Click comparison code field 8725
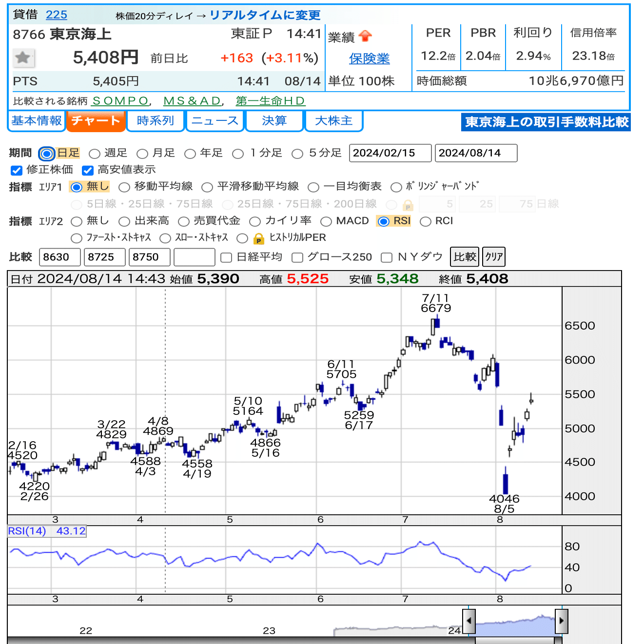This screenshot has height=644, width=644. pyautogui.click(x=105, y=257)
